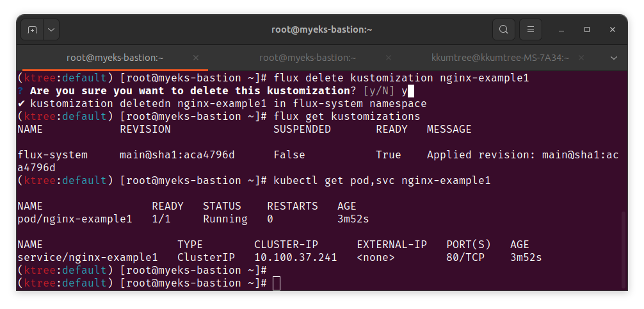Switch to second root@myeks-bastion tab

(x=308, y=58)
